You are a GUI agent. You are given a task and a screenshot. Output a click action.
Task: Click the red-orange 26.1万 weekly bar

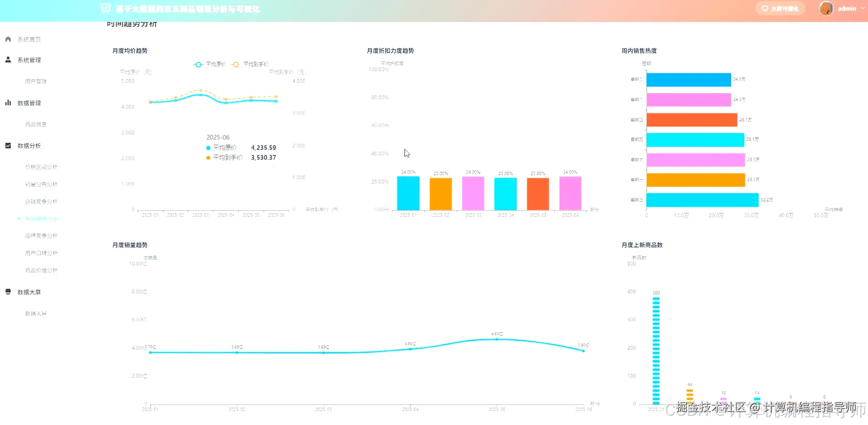pos(692,120)
